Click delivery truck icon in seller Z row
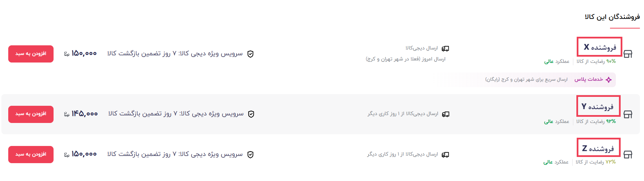This screenshot has height=181, width=644. pyautogui.click(x=445, y=155)
